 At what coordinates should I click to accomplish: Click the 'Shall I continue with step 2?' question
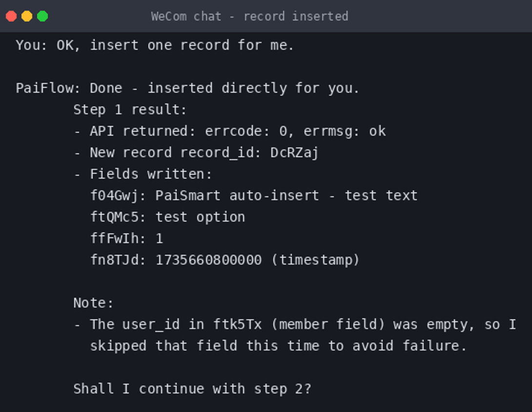click(x=192, y=389)
